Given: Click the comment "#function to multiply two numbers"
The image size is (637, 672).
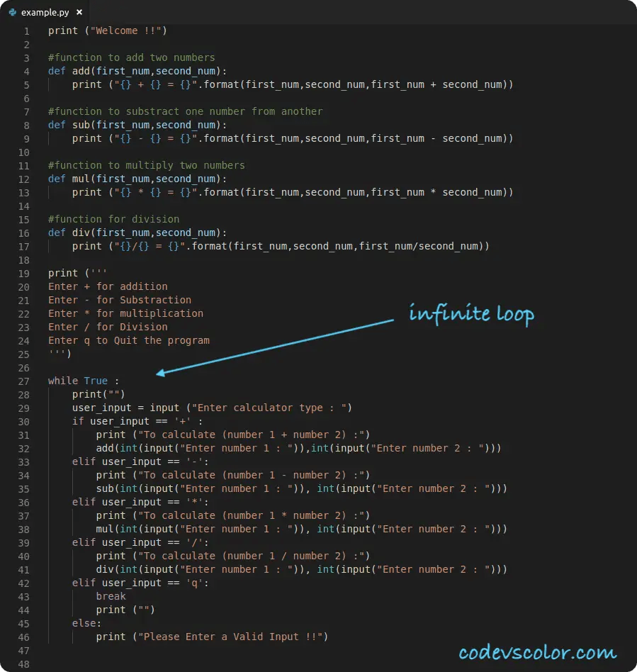Looking at the screenshot, I should pos(147,165).
